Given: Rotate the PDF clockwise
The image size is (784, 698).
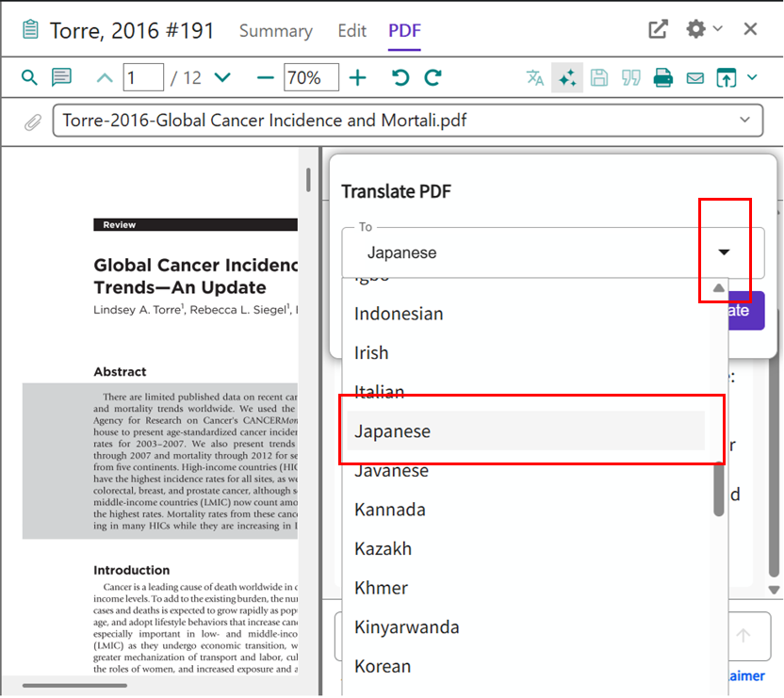Looking at the screenshot, I should (433, 77).
